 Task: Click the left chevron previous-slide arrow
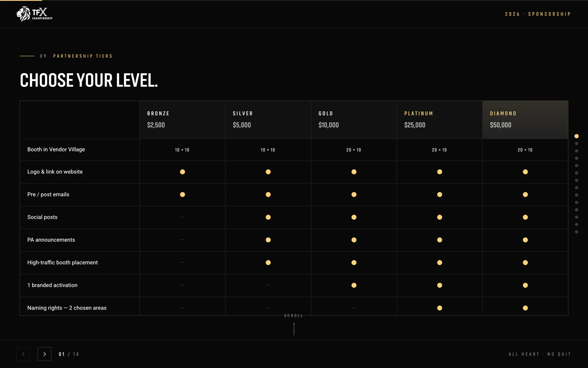pyautogui.click(x=23, y=354)
